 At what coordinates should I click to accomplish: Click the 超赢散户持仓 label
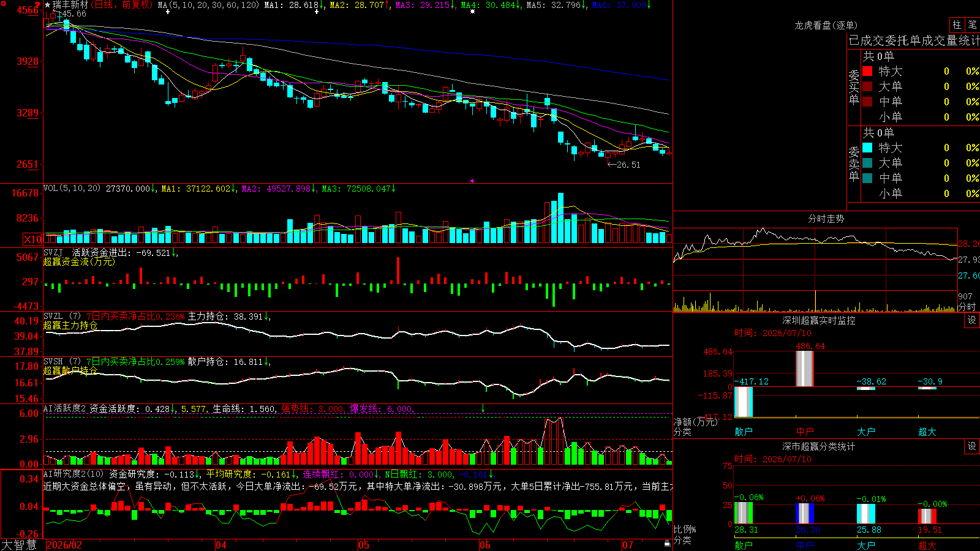pyautogui.click(x=70, y=370)
